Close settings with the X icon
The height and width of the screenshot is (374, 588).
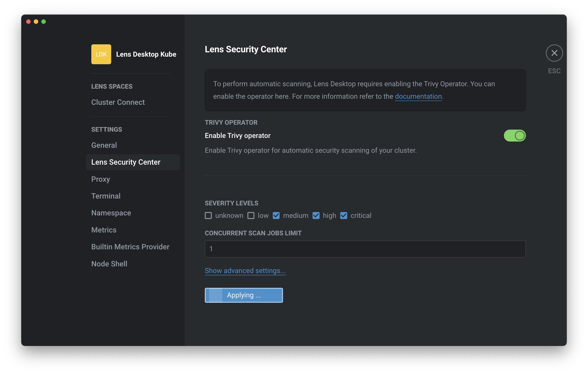coord(554,53)
